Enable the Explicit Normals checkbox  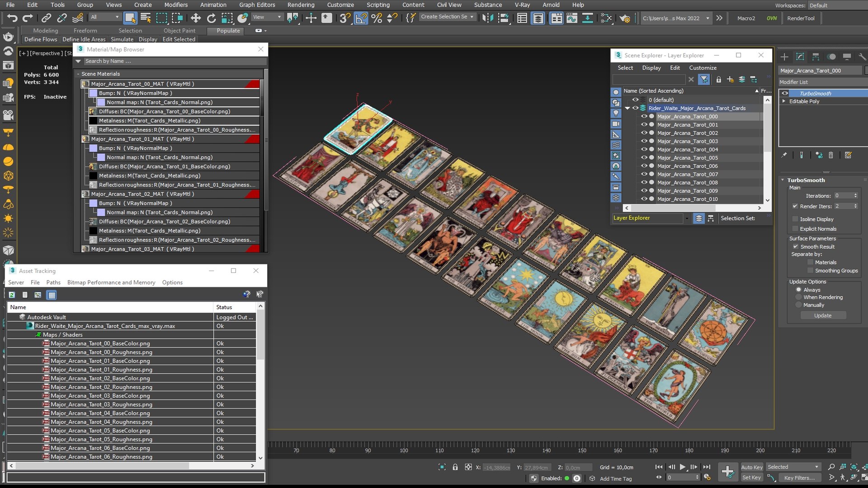click(x=795, y=229)
